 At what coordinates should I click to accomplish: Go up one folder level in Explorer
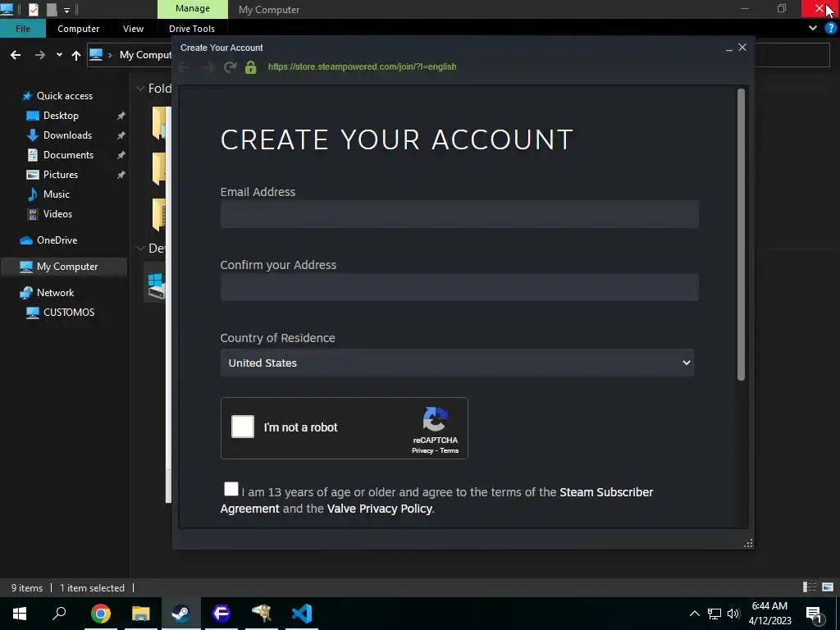pyautogui.click(x=76, y=55)
